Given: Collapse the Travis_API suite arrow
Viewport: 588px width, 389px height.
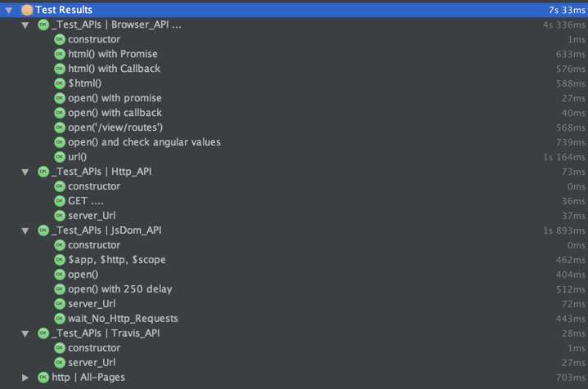Looking at the screenshot, I should [25, 333].
